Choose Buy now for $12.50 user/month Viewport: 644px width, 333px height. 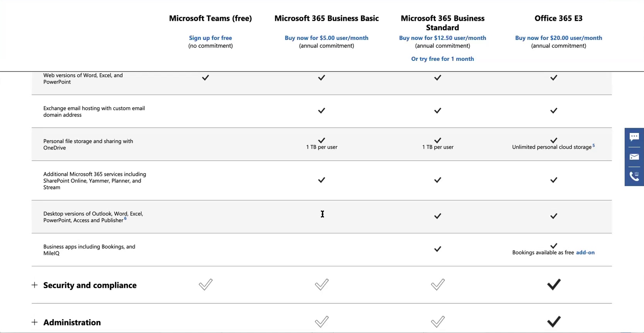[442, 38]
